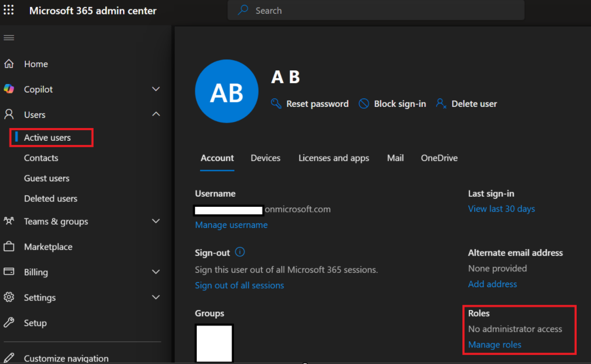Open Deleted users list

(50, 198)
